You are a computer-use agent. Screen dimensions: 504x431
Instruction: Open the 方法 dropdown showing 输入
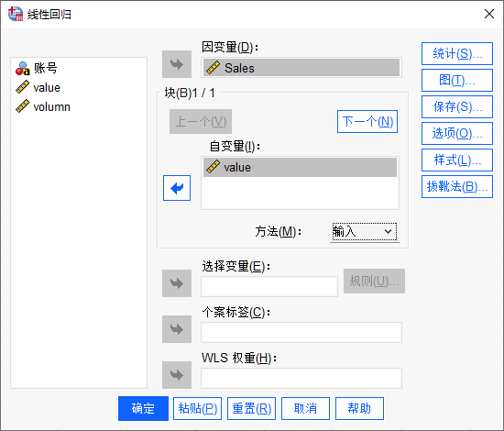tap(364, 232)
